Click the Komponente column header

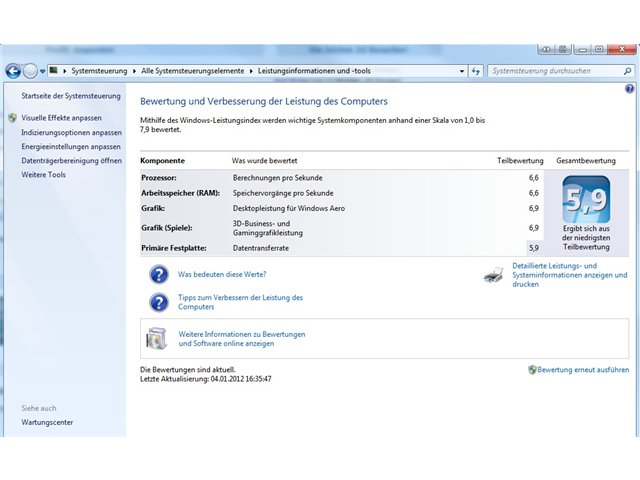point(162,161)
